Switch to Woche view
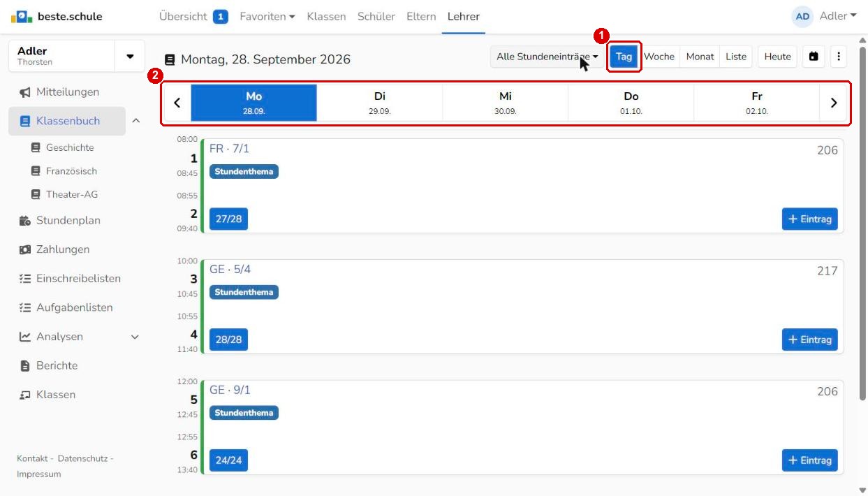Screen dimensions: 868x496 (x=659, y=57)
